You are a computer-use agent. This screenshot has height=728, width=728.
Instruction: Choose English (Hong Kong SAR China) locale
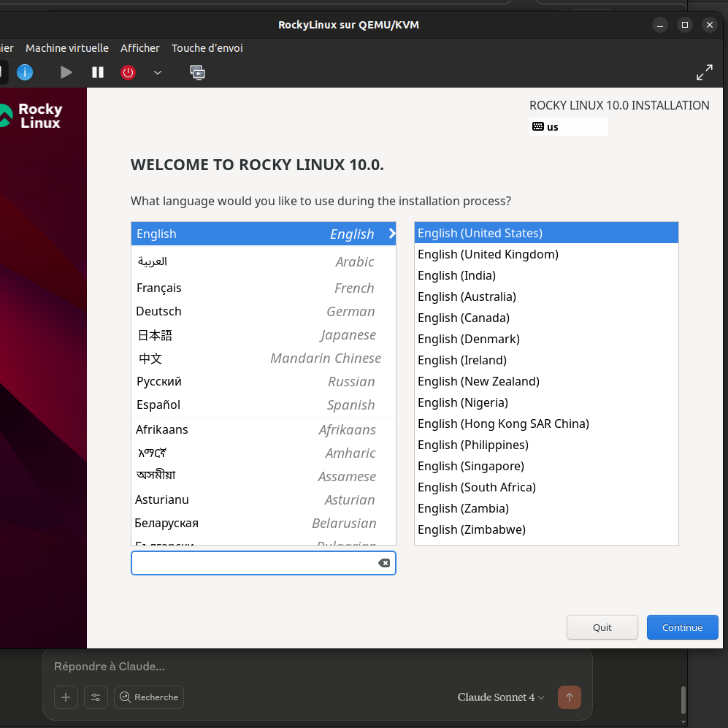[546, 424]
